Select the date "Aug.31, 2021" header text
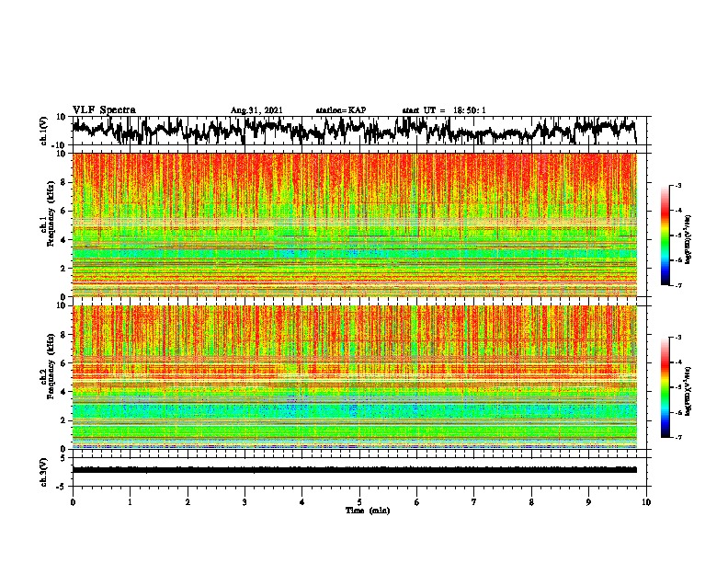Viewport: 728px width, 563px height. pyautogui.click(x=256, y=110)
